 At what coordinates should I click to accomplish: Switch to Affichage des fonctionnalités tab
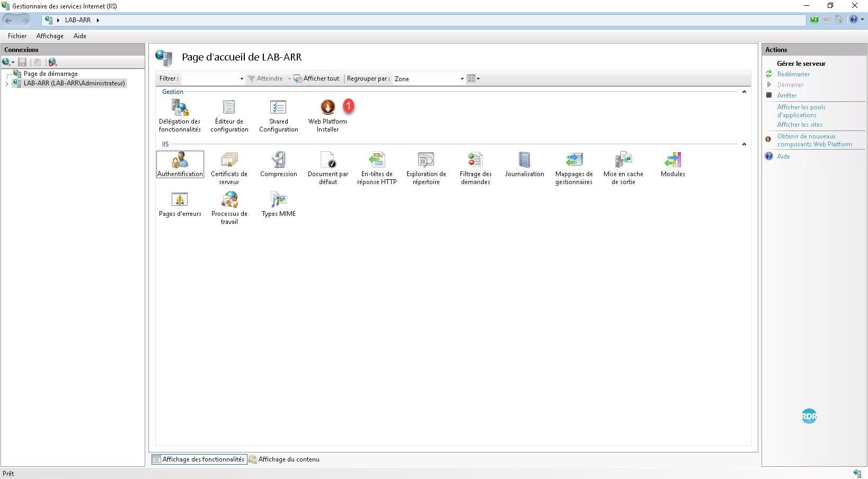click(x=199, y=459)
